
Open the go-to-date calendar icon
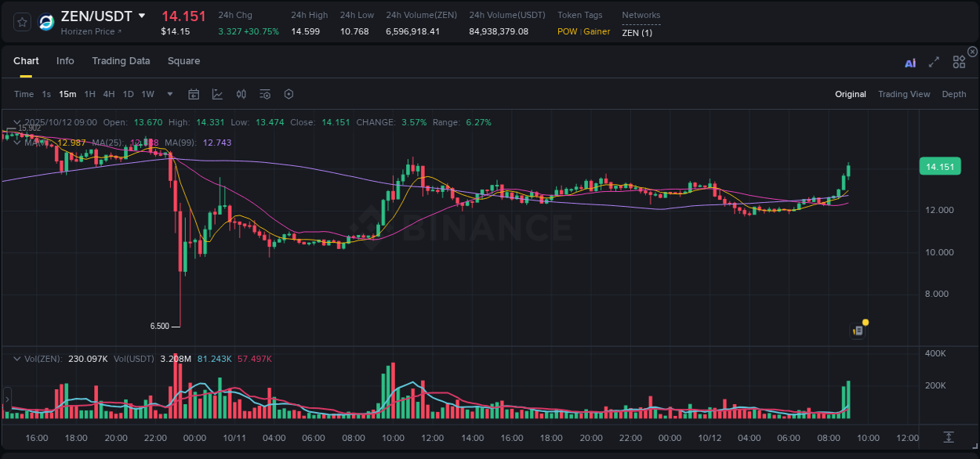click(194, 93)
